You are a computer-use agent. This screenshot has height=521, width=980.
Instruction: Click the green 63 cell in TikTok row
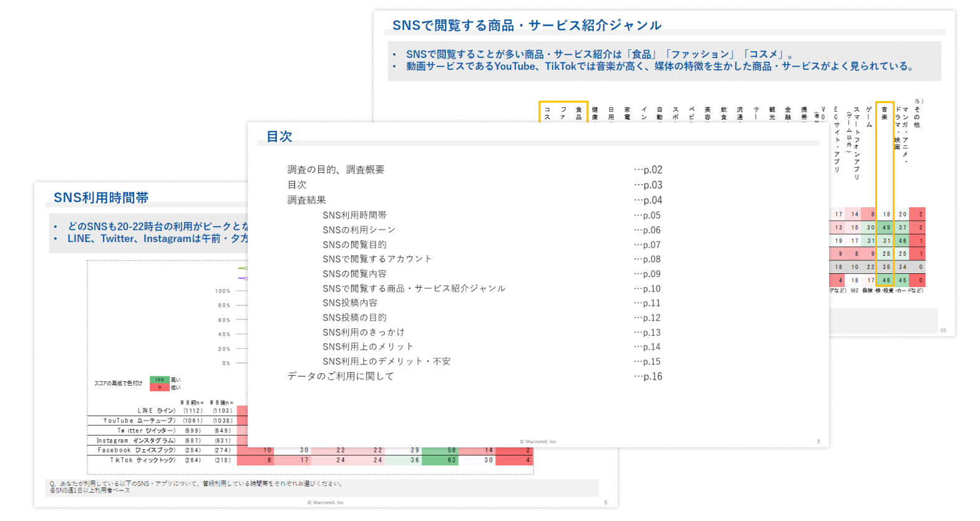[440, 460]
